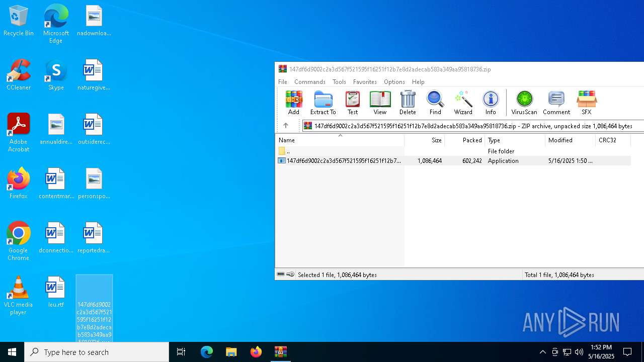
Task: Select the parent folder '..' row
Action: pyautogui.click(x=453, y=151)
